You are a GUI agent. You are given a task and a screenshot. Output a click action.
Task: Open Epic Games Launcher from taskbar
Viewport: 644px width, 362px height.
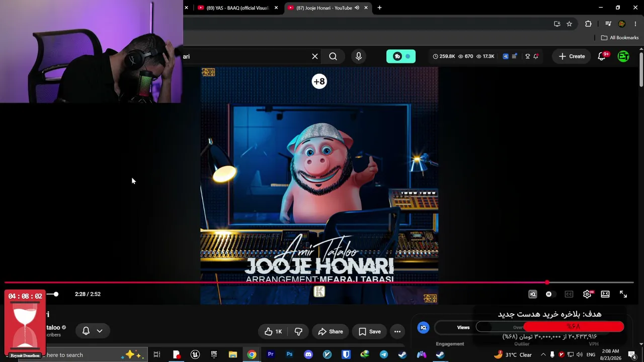(x=214, y=355)
